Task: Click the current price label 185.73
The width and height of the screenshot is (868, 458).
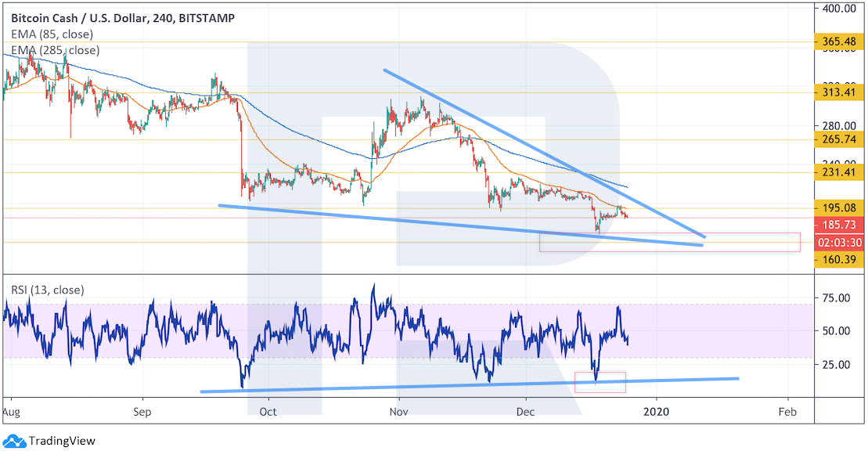Action: coord(838,226)
